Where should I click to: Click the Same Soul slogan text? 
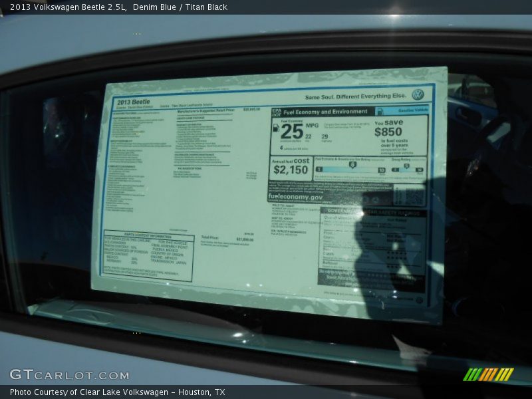(355, 96)
